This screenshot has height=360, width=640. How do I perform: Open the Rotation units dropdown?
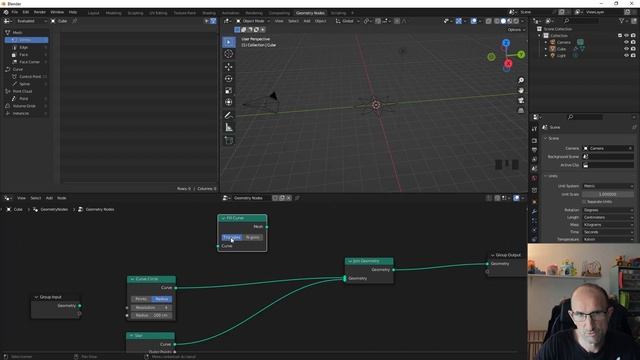[x=608, y=210]
